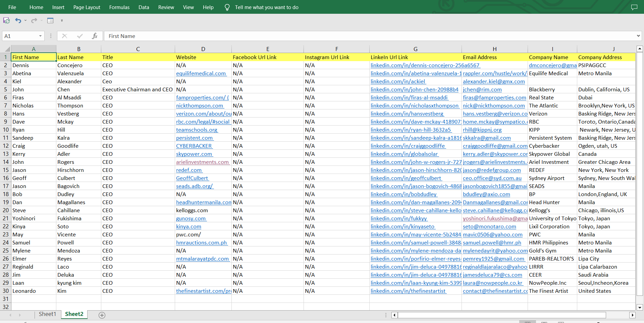Open the Review ribbon tab
This screenshot has height=323, width=644.
pos(166,7)
